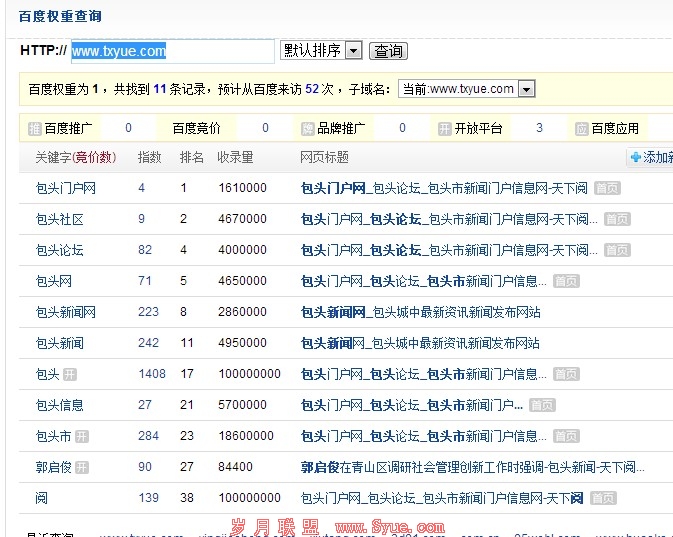Viewport: 673px width, 537px height.
Task: Click 首页 badge in 包头门户网 row
Action: tap(607, 188)
